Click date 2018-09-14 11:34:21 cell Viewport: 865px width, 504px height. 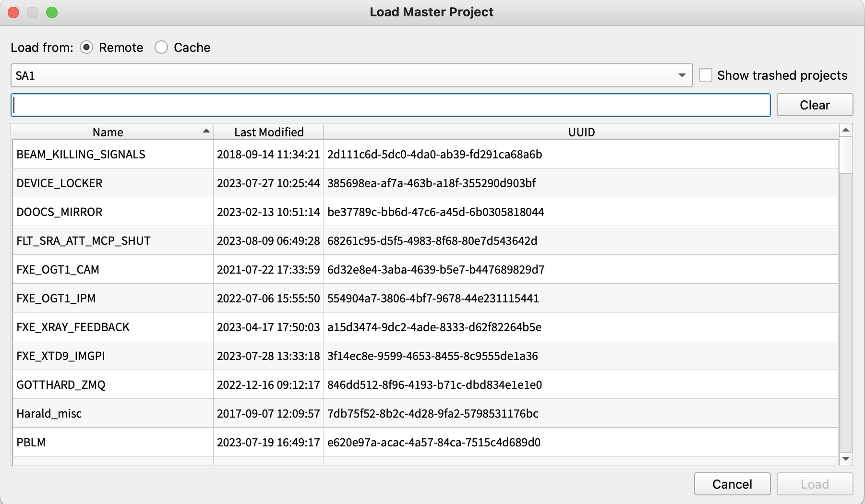pos(268,154)
